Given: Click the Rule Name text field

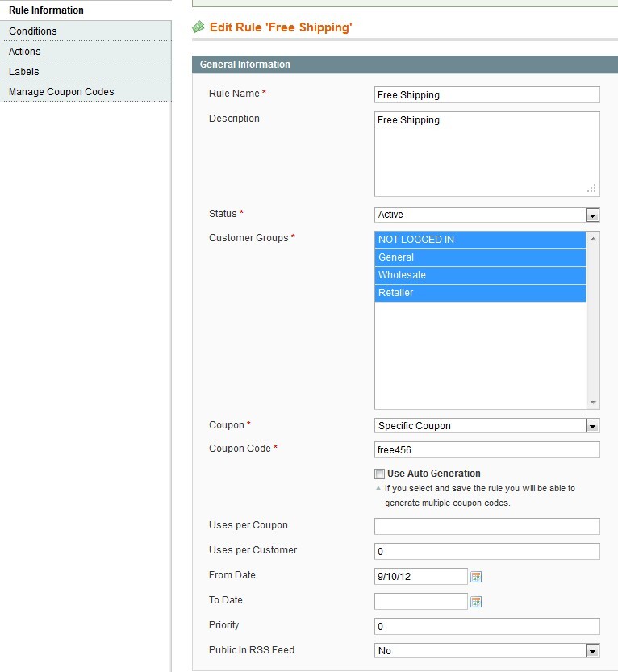Looking at the screenshot, I should 486,95.
